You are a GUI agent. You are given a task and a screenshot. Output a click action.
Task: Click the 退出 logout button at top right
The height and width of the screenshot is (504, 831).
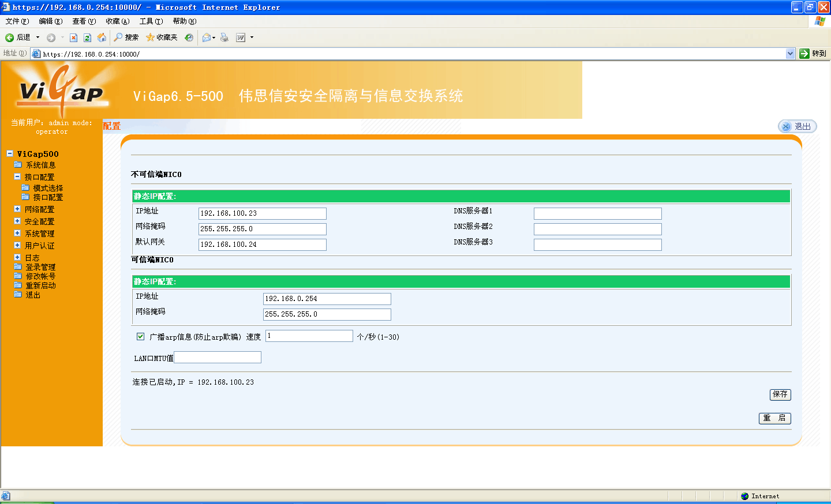tap(798, 126)
